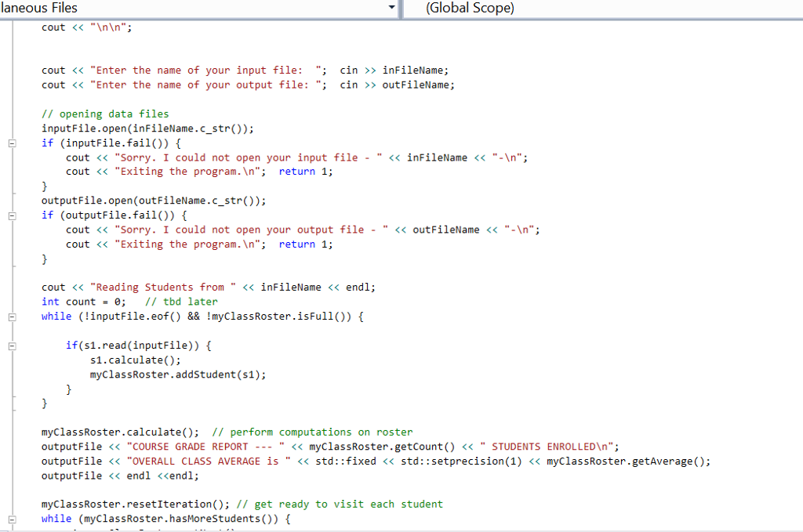Collapse the if (outputFile.fail()) code block
803x532 pixels.
tap(12, 215)
